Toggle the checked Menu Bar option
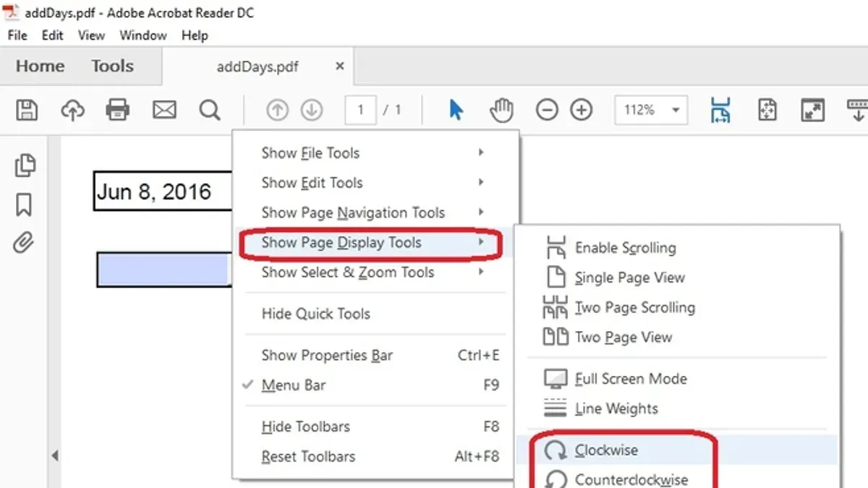The height and width of the screenshot is (488, 868). click(373, 385)
